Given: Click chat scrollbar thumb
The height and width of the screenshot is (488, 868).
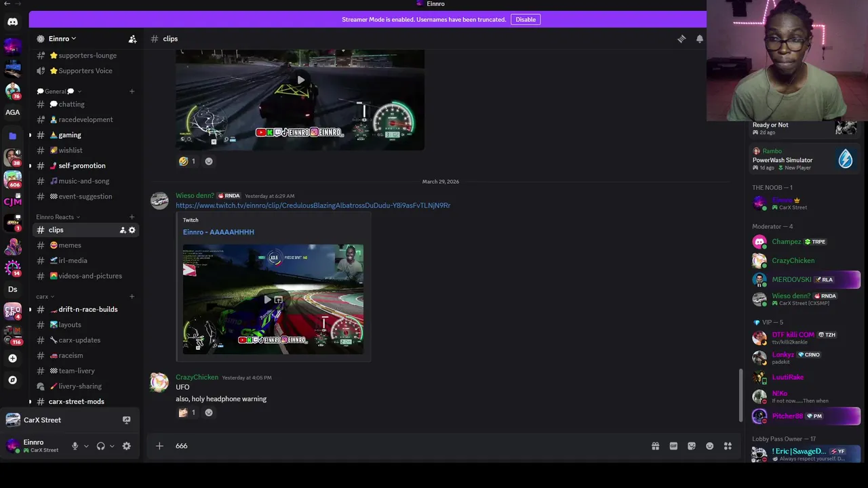Looking at the screenshot, I should [x=741, y=395].
